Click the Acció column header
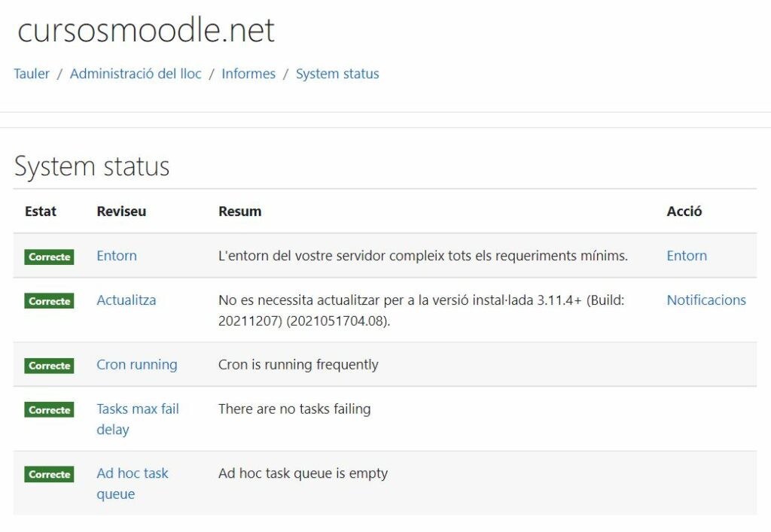771x532 pixels. pos(685,211)
